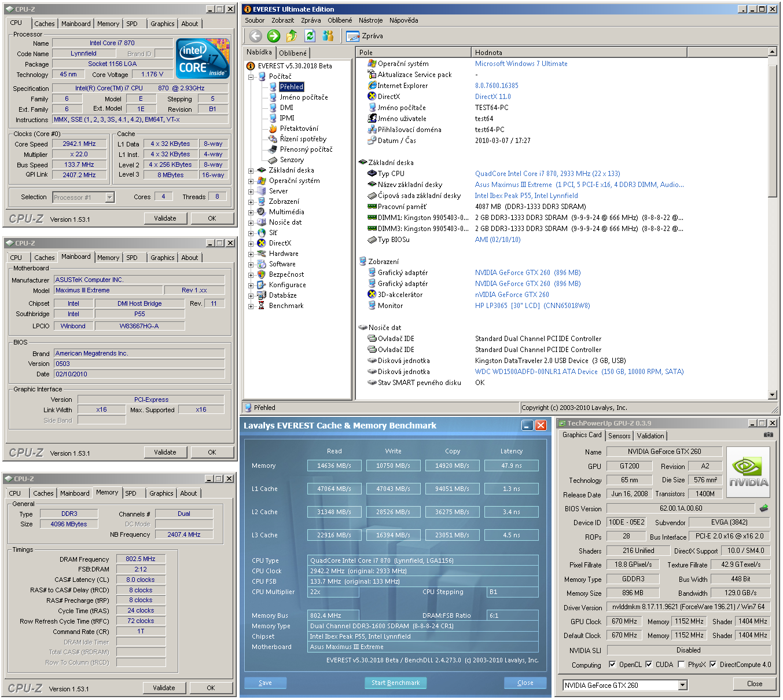Switch to Oblíbené tab in EVEREST
Image resolution: width=783 pixels, height=700 pixels.
pos(293,53)
